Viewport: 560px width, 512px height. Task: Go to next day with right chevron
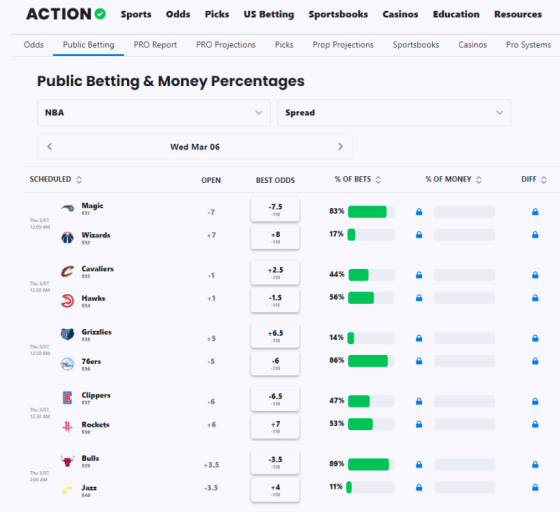coord(340,146)
